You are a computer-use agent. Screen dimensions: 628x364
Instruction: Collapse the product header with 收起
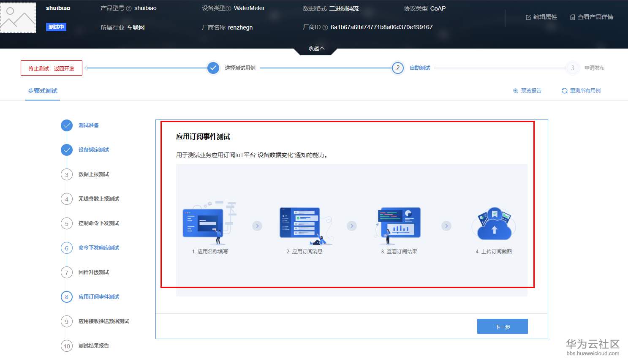316,49
